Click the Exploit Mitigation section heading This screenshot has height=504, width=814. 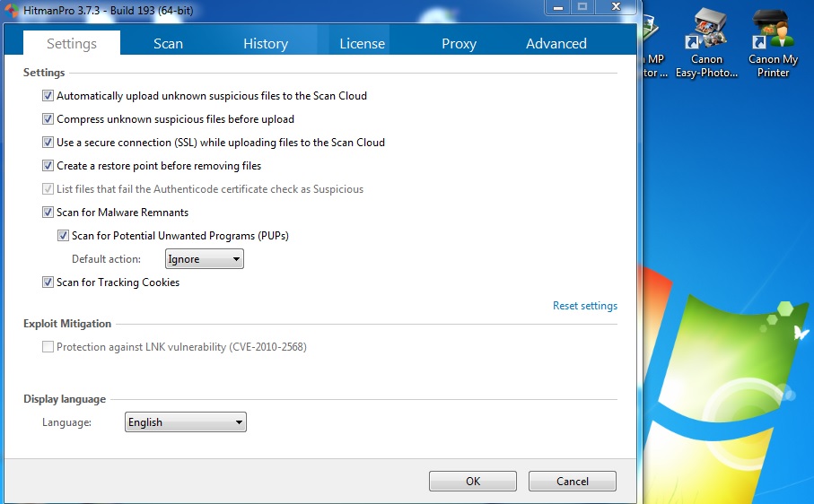[x=67, y=324]
